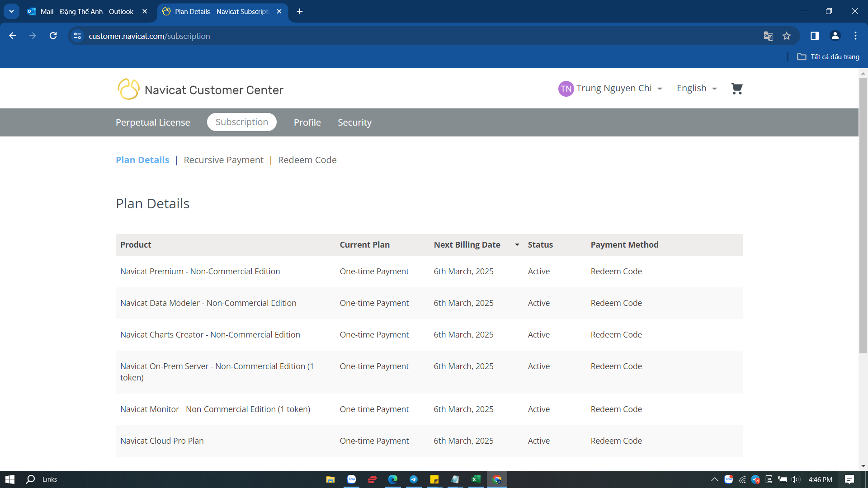Switch to the Outlook Mail browser tab

(88, 11)
